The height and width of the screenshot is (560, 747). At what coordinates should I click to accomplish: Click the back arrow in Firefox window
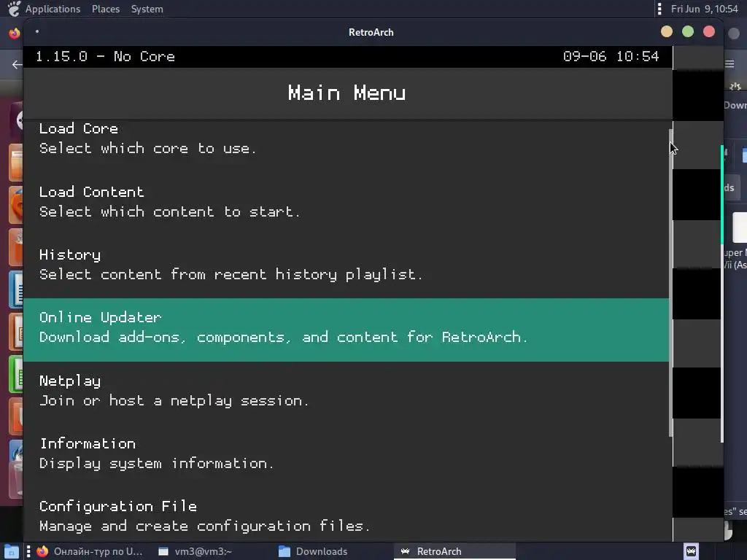[x=18, y=64]
